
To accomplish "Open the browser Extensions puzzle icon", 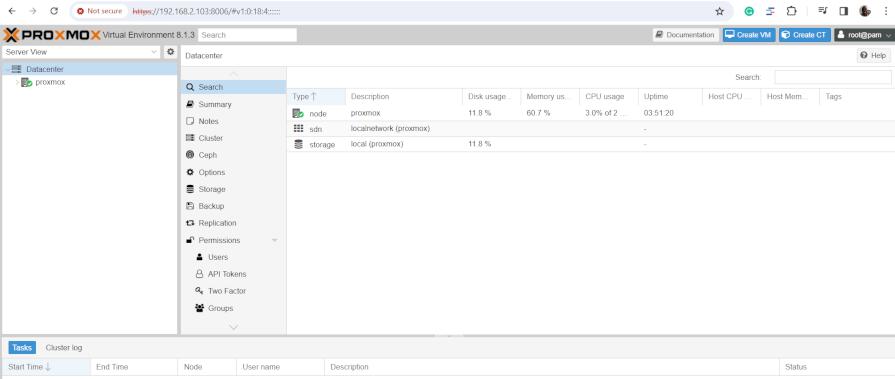I will pos(791,11).
